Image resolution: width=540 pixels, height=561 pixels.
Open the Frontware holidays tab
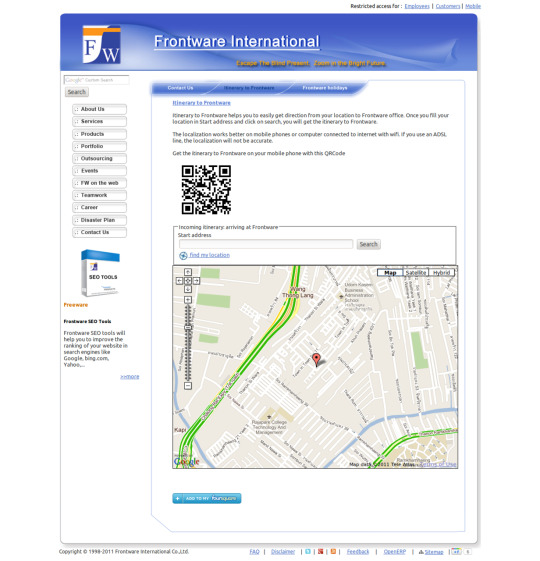coord(325,88)
